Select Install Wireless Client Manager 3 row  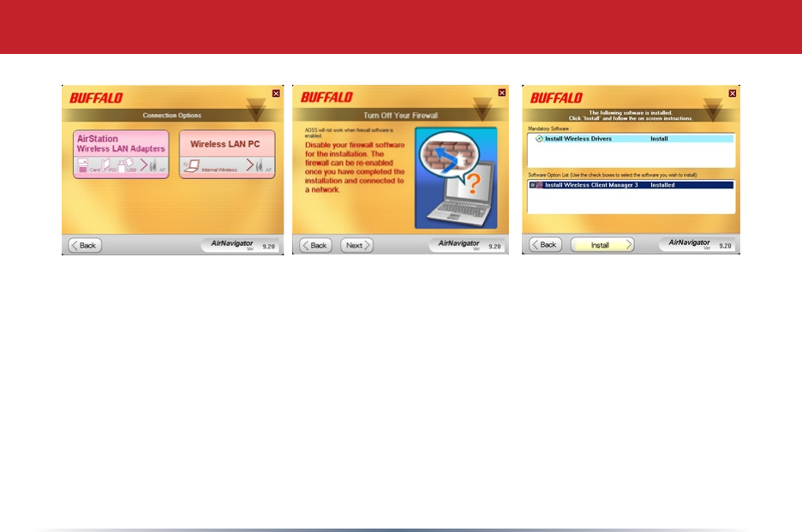tap(631, 185)
